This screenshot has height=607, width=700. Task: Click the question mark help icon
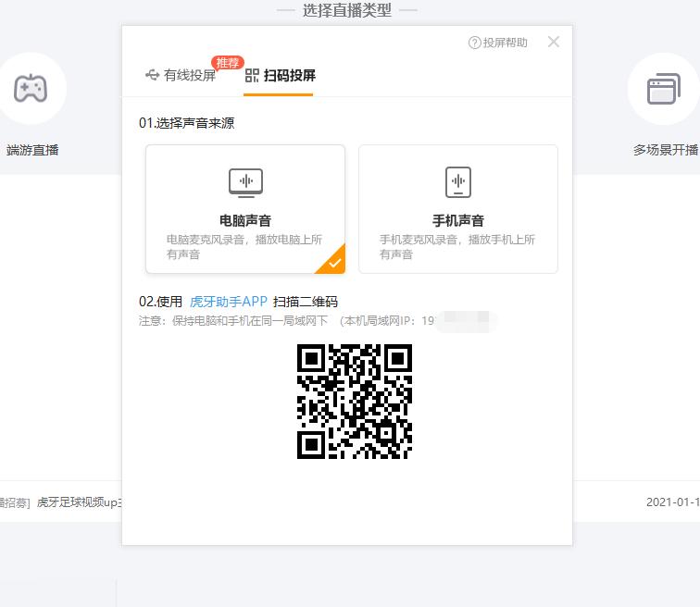(x=475, y=43)
